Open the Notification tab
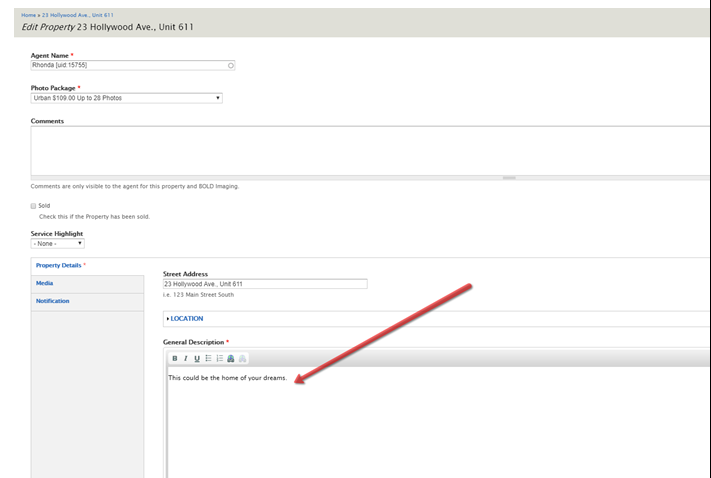The image size is (711, 478). point(53,301)
